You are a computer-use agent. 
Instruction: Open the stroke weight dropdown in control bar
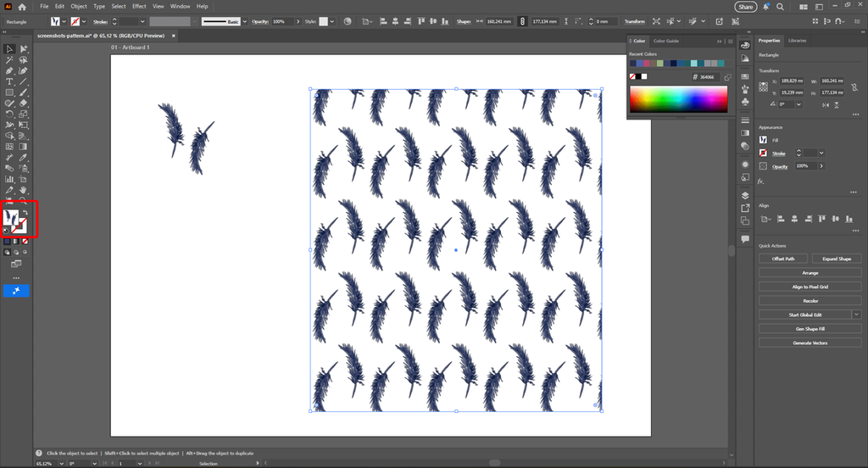[x=142, y=21]
